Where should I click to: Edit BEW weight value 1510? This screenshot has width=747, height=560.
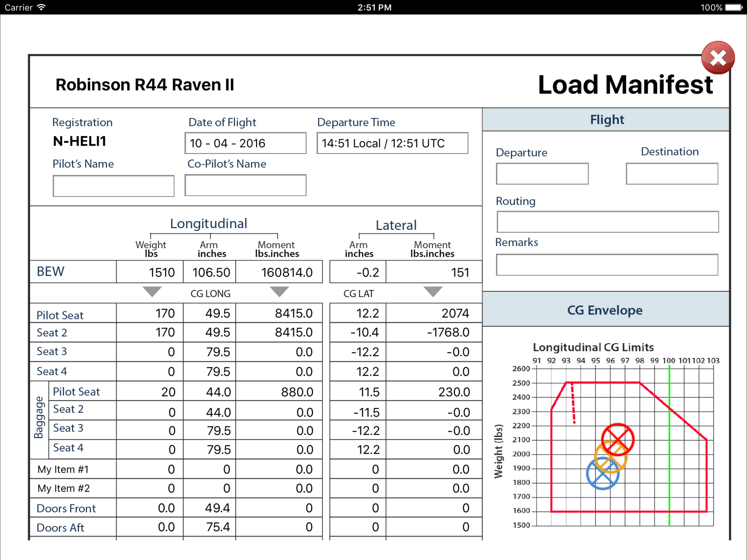coord(150,272)
